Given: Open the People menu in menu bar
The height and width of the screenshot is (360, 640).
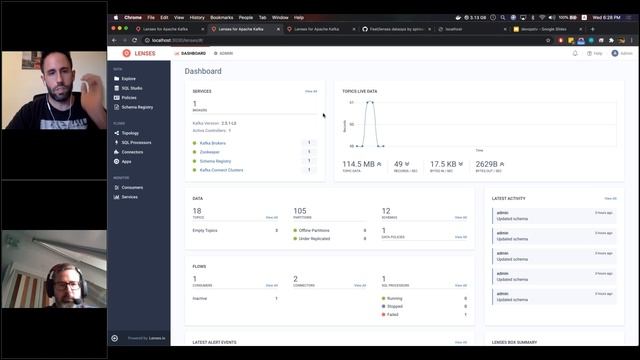Looking at the screenshot, I should tap(246, 18).
